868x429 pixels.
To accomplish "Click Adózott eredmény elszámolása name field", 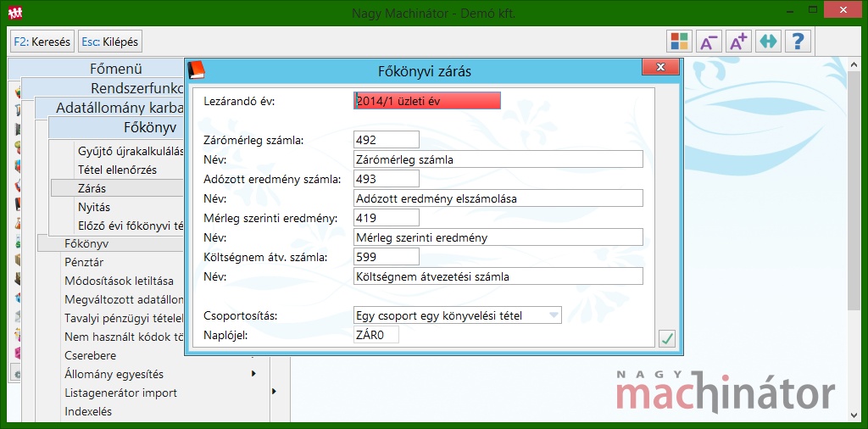I will (498, 198).
